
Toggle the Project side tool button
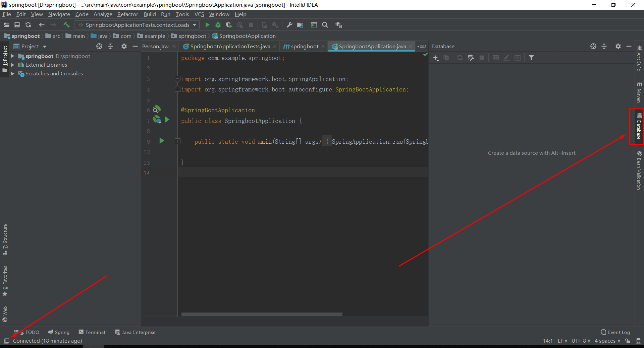coord(5,59)
